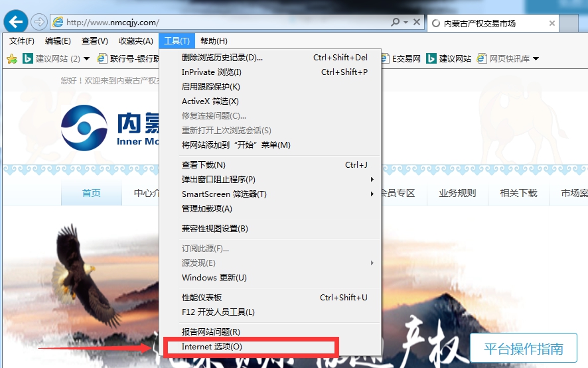Click the 相关下载 navigation tab
The image size is (588, 368).
[x=518, y=193]
